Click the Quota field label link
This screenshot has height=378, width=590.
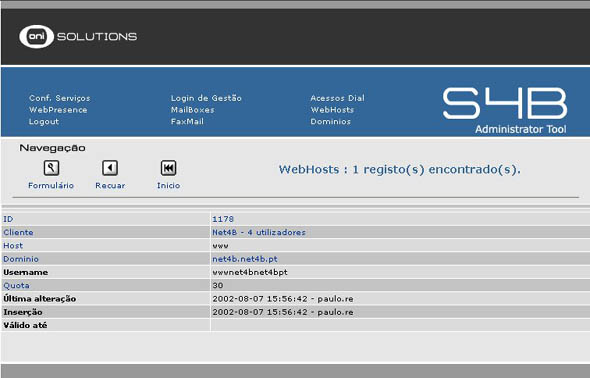[16, 285]
